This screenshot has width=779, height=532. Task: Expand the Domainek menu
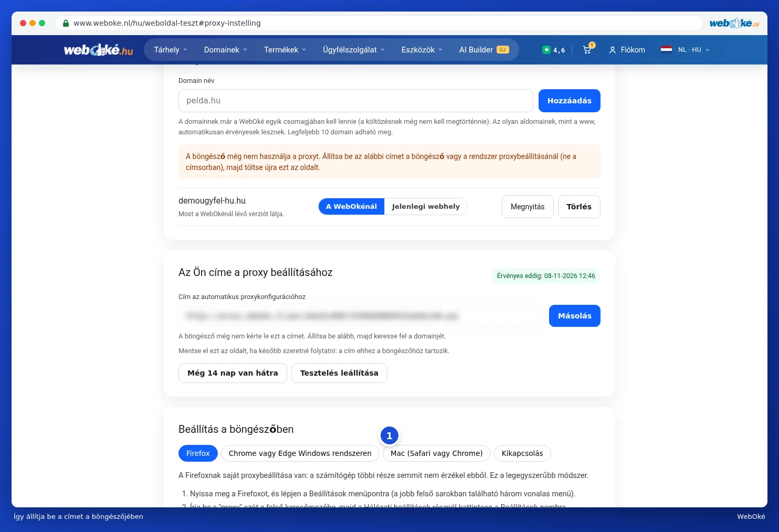click(225, 50)
